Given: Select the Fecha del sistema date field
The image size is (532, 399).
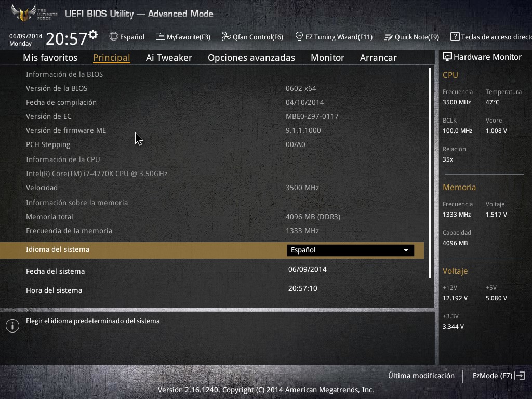Looking at the screenshot, I should (x=308, y=269).
